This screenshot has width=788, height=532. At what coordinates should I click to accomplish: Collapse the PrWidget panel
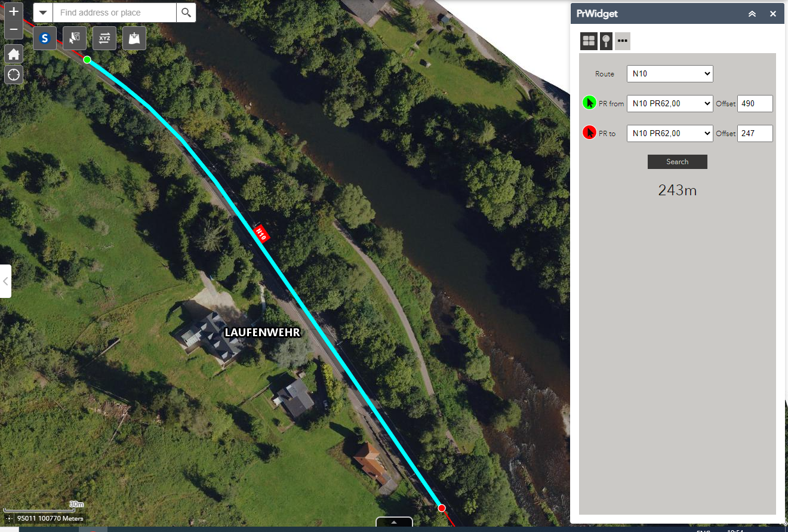[752, 14]
